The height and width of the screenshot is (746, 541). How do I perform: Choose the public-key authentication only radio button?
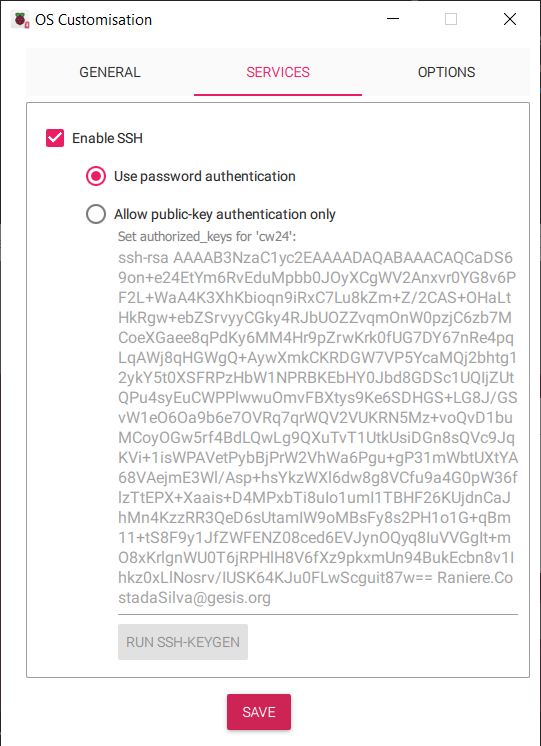click(x=96, y=214)
